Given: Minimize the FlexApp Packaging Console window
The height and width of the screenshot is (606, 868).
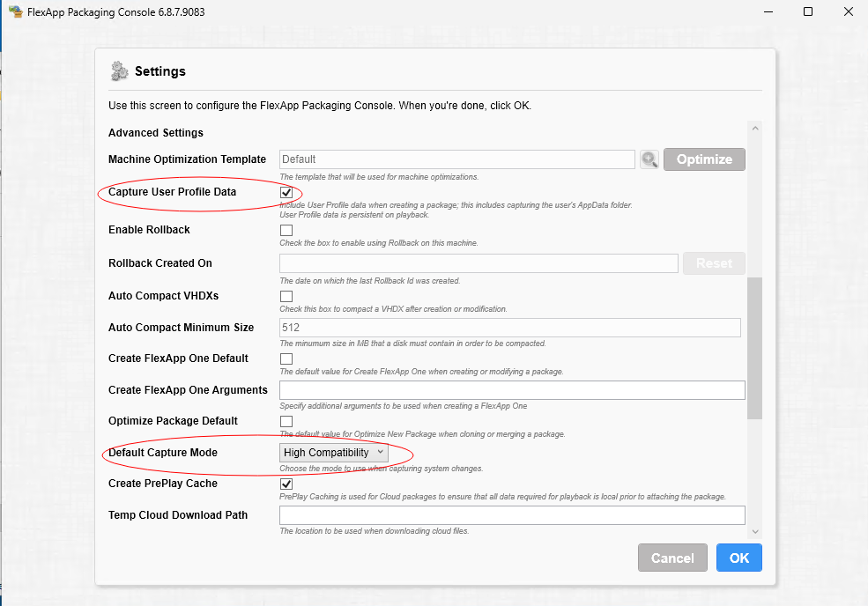Looking at the screenshot, I should tap(768, 11).
